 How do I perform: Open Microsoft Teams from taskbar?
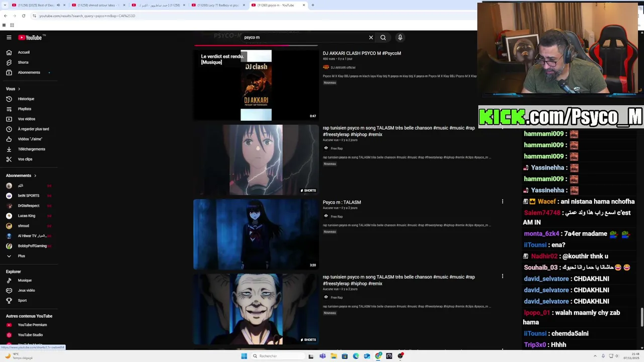[x=323, y=356]
